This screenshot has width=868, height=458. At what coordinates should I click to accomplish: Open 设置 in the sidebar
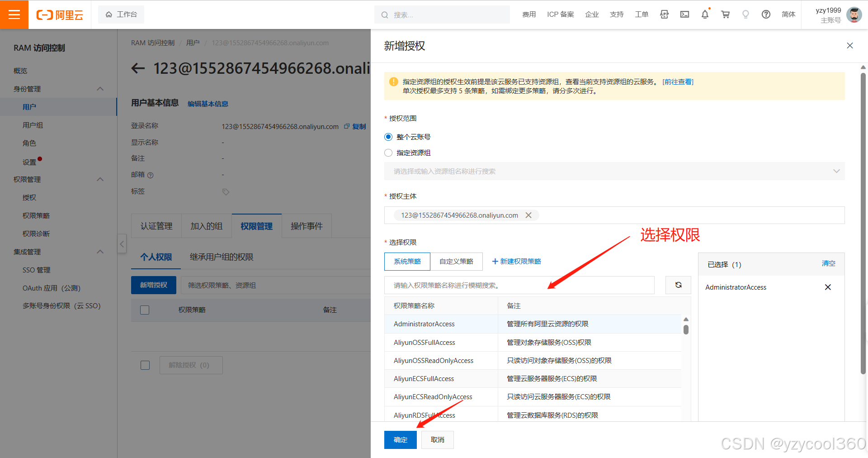(x=29, y=162)
